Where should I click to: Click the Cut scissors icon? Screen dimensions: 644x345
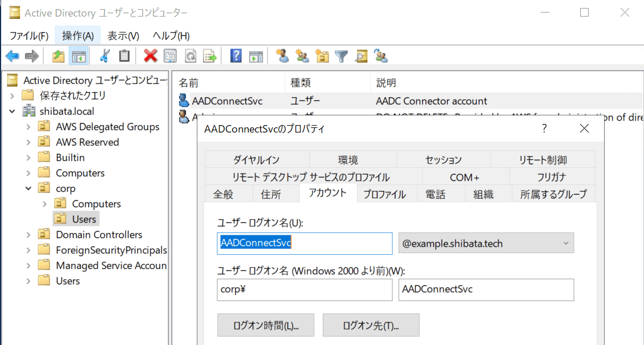click(x=105, y=56)
